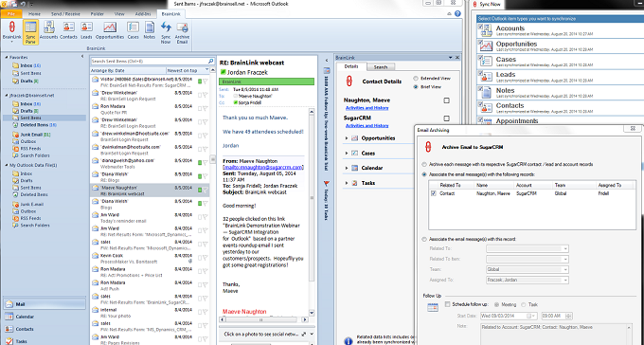Open Activities and History link under Naughton, Maeve
Image resolution: width=644 pixels, height=345 pixels.
pyautogui.click(x=367, y=108)
